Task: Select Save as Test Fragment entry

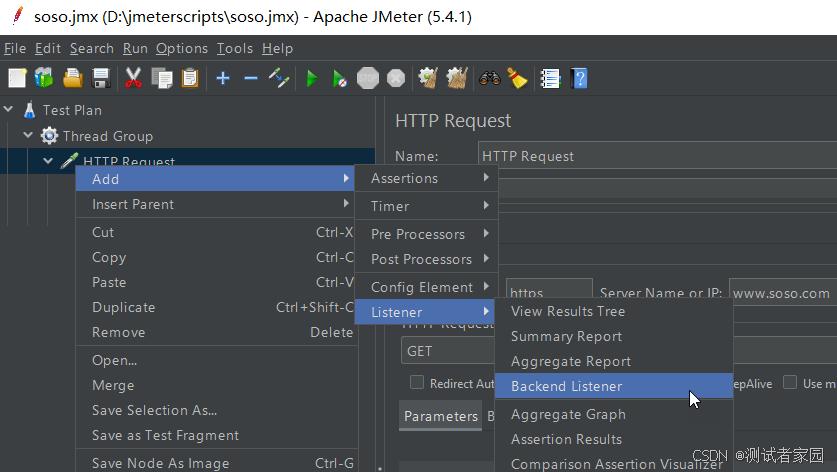Action: click(215, 435)
